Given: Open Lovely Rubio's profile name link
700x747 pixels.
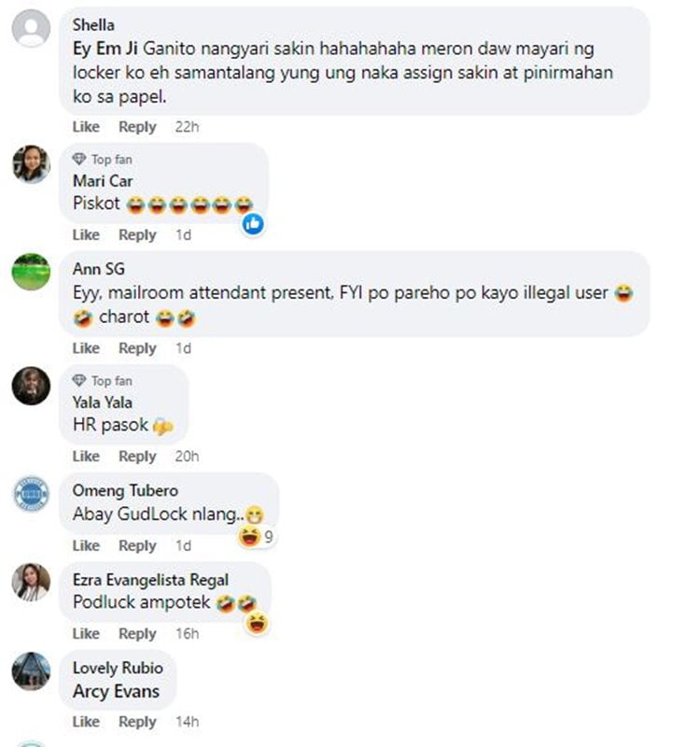Looking at the screenshot, I should tap(119, 668).
